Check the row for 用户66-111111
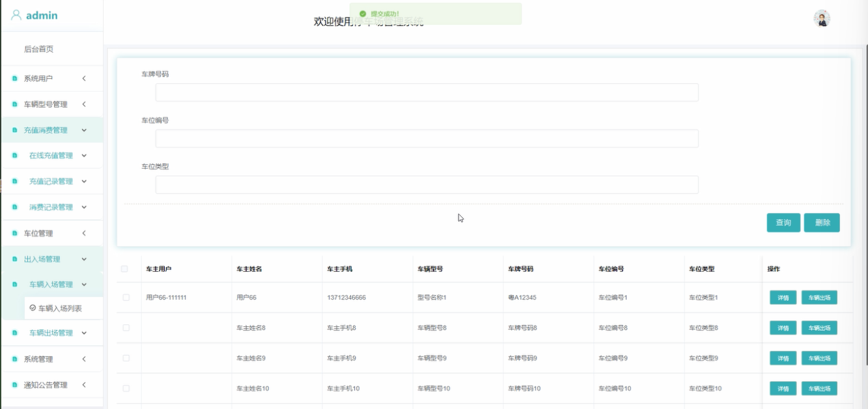 coord(126,297)
